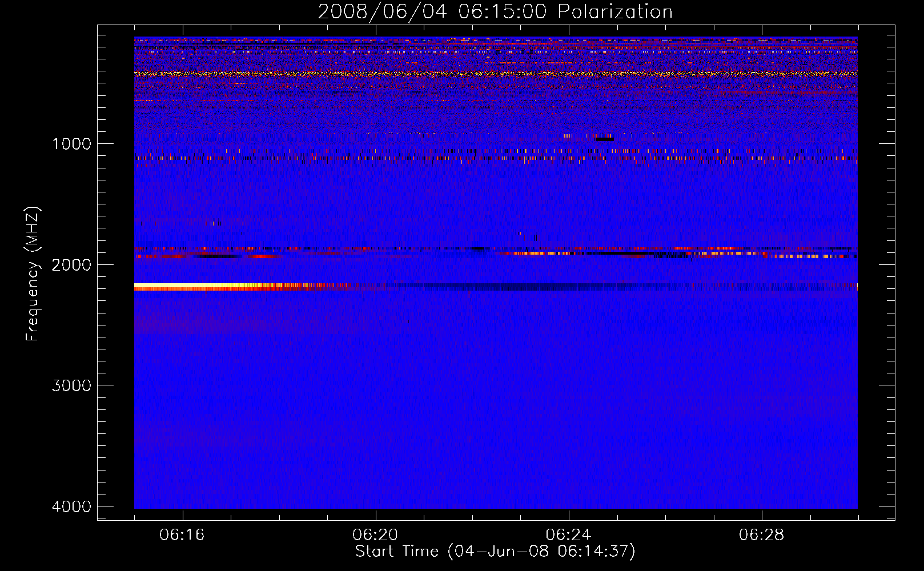This screenshot has height=571, width=924.
Task: Click the 4000 frequency tick label
Action: click(x=71, y=506)
